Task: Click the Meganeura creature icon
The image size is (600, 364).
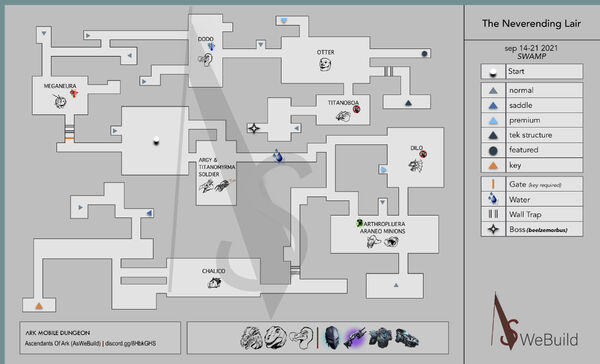Action: tap(60, 101)
